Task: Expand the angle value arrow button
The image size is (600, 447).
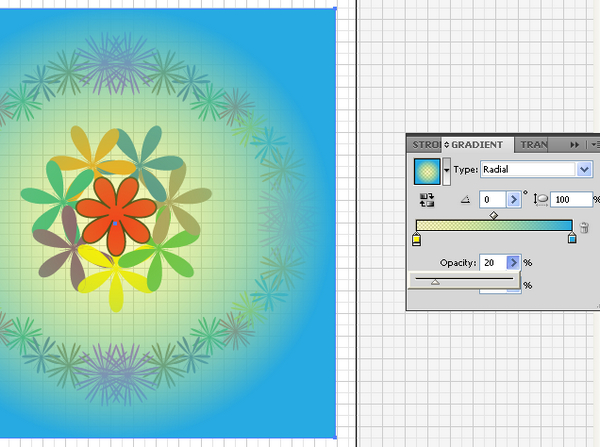Action: 514,200
